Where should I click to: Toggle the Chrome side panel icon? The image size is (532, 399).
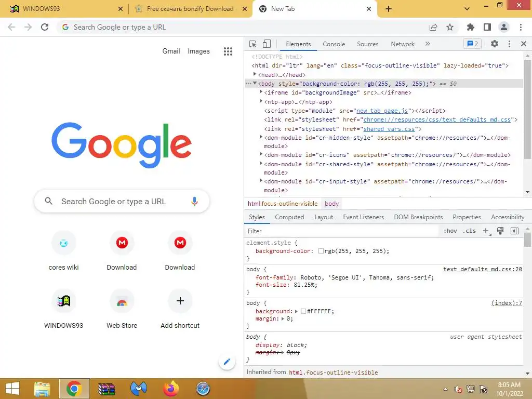pyautogui.click(x=487, y=27)
